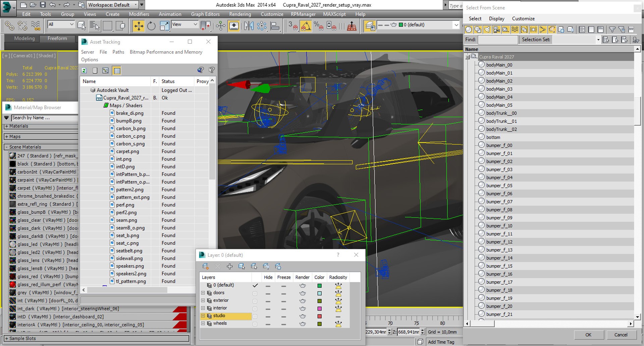Toggle Freeze for the exterior layer
Image resolution: width=644 pixels, height=346 pixels.
(284, 301)
